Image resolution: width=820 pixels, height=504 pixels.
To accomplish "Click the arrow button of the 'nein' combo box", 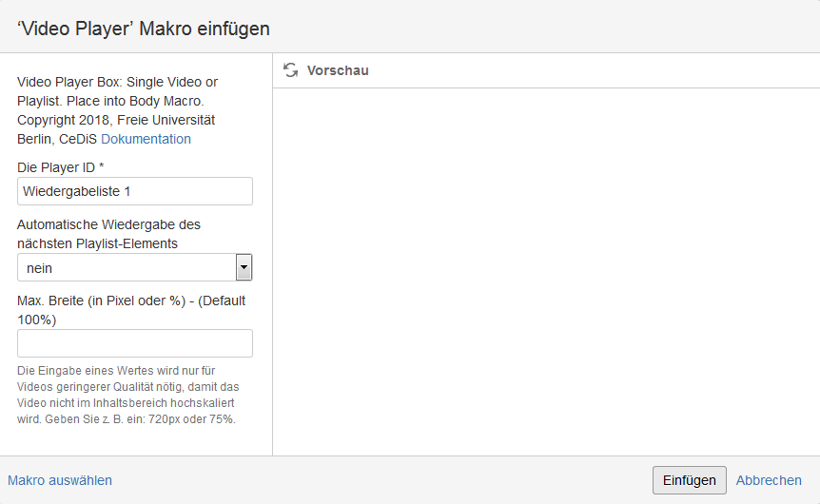I will click(x=244, y=267).
